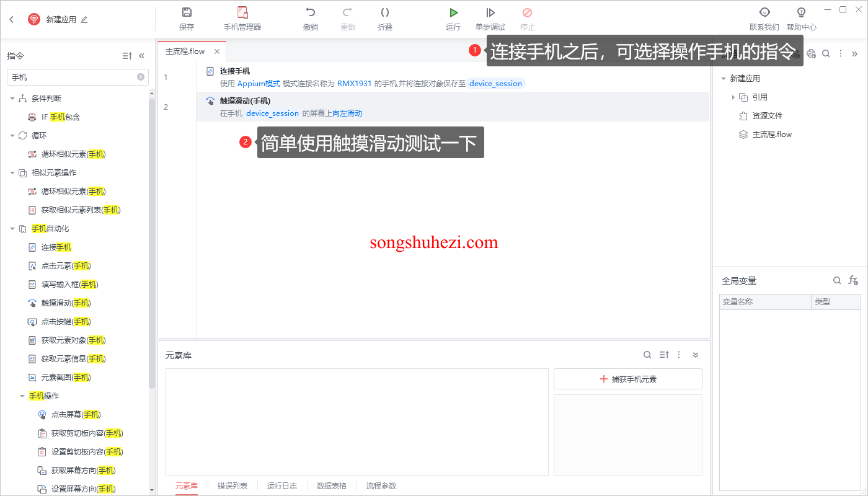Open 元素库 more options menu
This screenshot has width=868, height=496.
[x=680, y=355]
